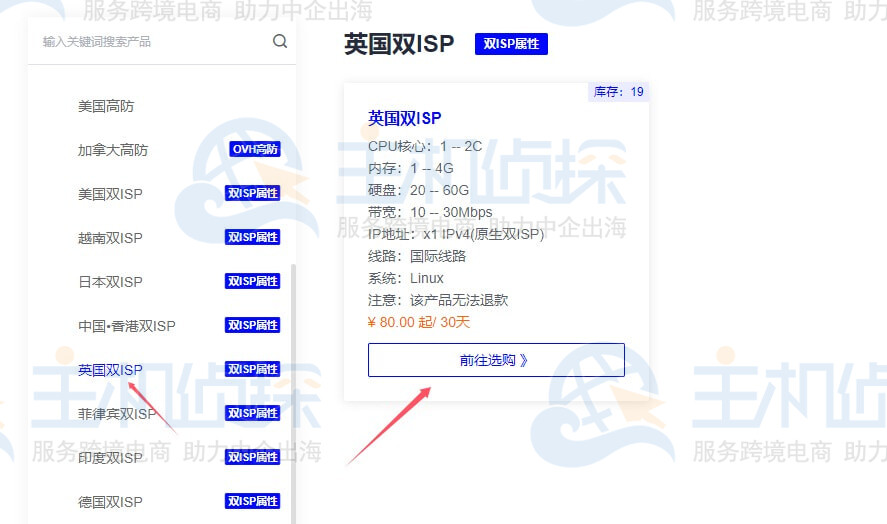Click badge next to 日本双ISP
This screenshot has width=887, height=524.
click(x=252, y=282)
